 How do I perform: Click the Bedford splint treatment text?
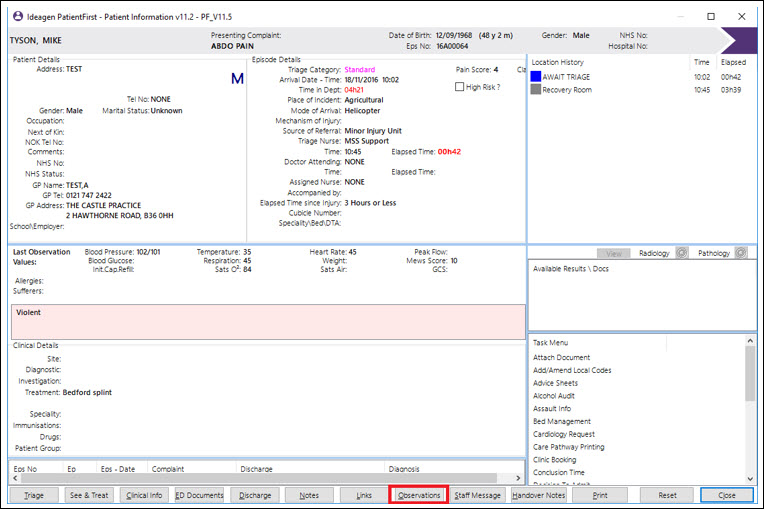pos(87,392)
